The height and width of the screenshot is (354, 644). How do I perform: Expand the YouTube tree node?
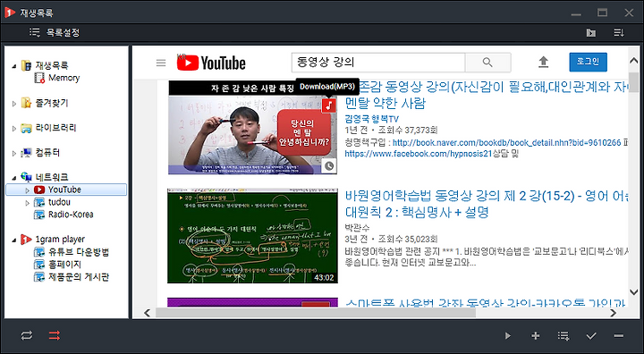click(x=28, y=190)
